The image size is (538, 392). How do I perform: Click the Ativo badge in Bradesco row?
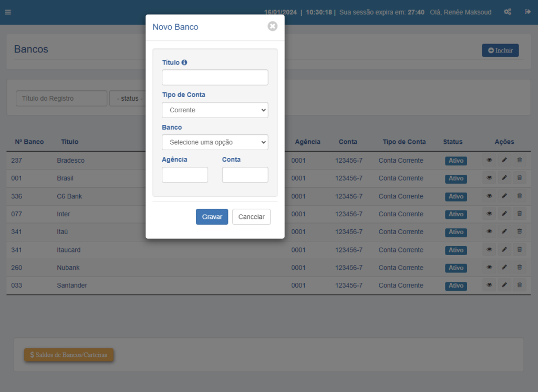[x=456, y=161]
